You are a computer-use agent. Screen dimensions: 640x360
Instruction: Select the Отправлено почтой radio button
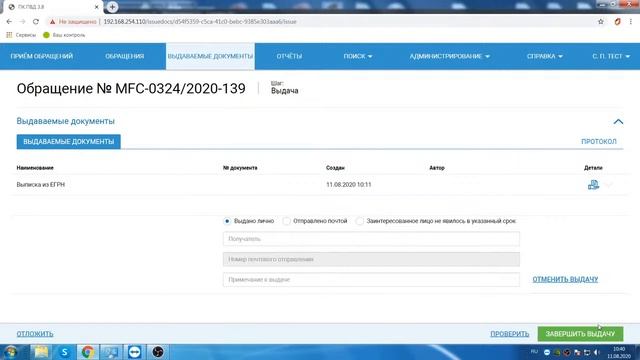pyautogui.click(x=287, y=221)
